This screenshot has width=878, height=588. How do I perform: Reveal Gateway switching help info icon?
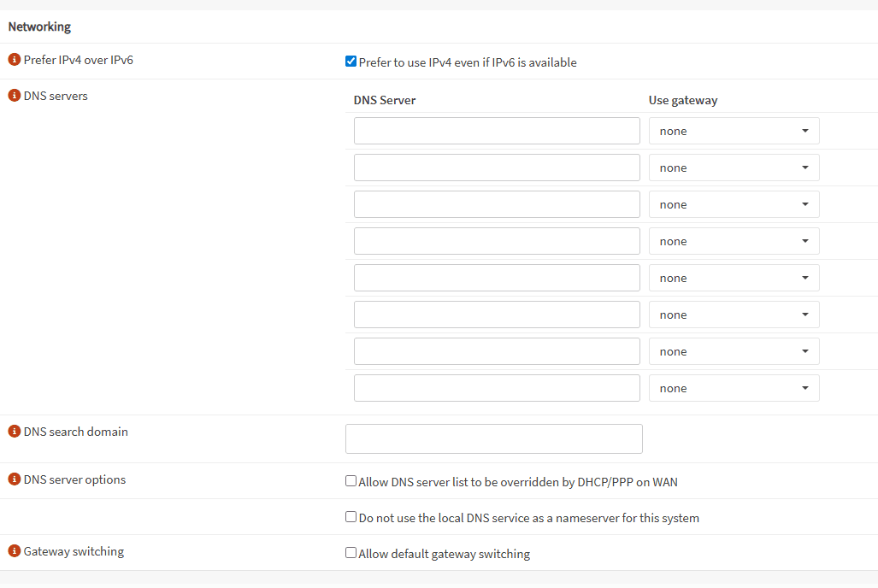[x=14, y=551]
